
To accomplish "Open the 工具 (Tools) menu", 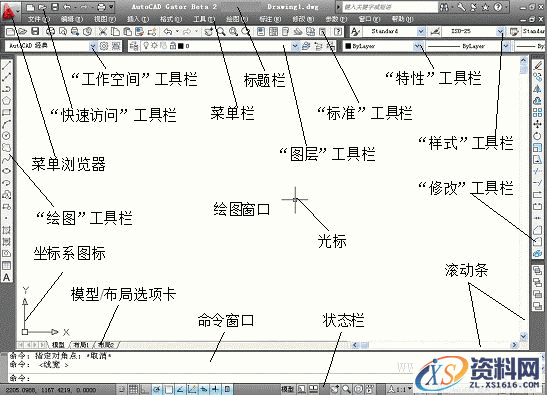I will tap(204, 19).
